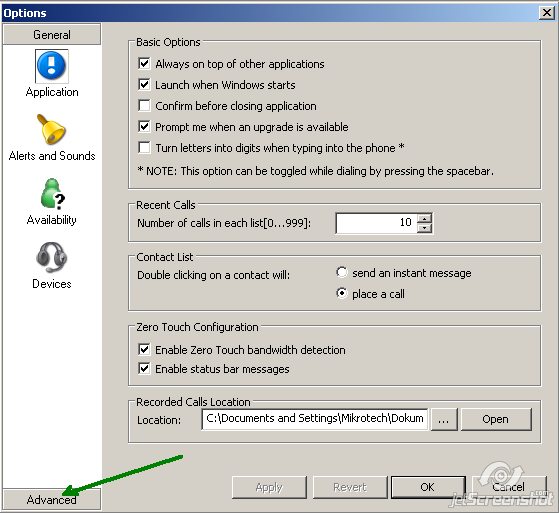Switch to the General section tab
The image size is (559, 513).
52,35
